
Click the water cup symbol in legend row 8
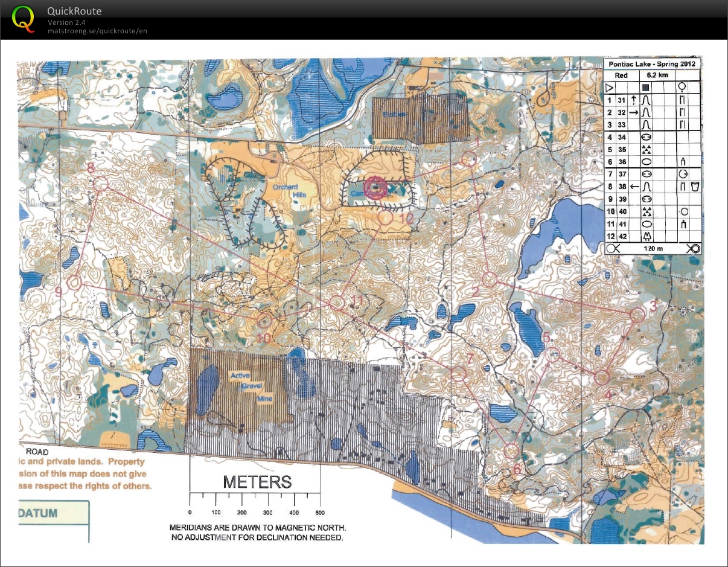point(694,187)
